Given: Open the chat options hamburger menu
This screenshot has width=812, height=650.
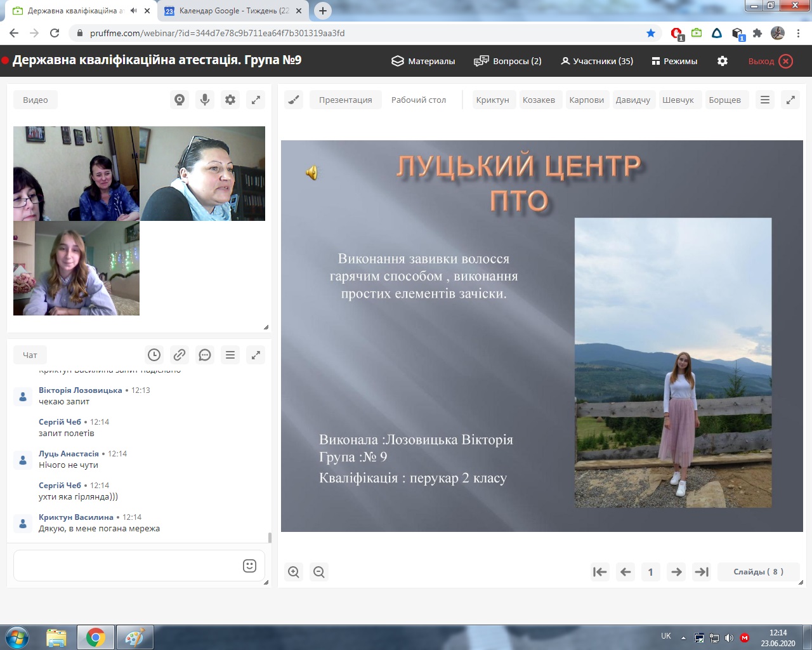Looking at the screenshot, I should (x=230, y=355).
